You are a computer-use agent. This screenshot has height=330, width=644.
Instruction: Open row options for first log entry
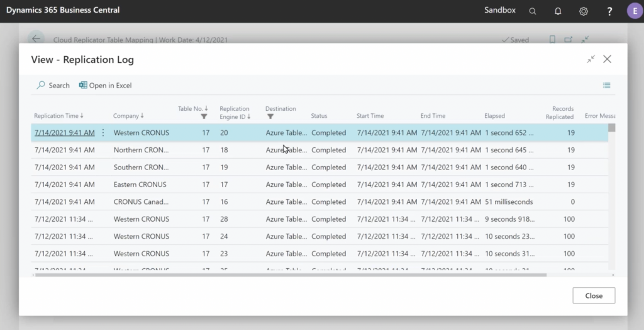(103, 133)
